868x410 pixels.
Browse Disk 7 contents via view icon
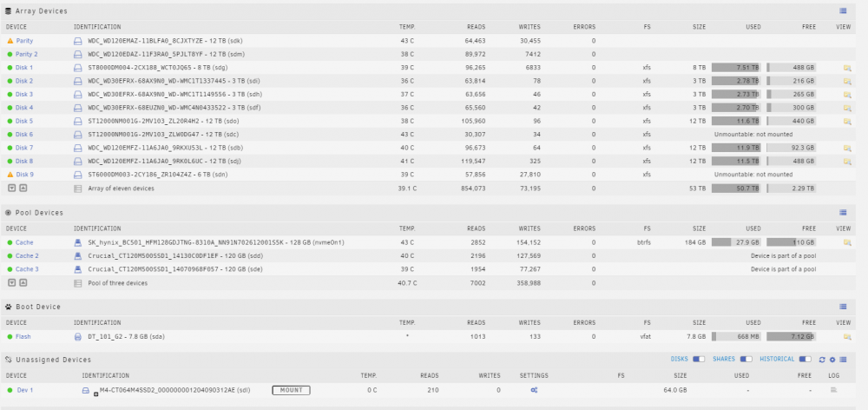tap(846, 148)
